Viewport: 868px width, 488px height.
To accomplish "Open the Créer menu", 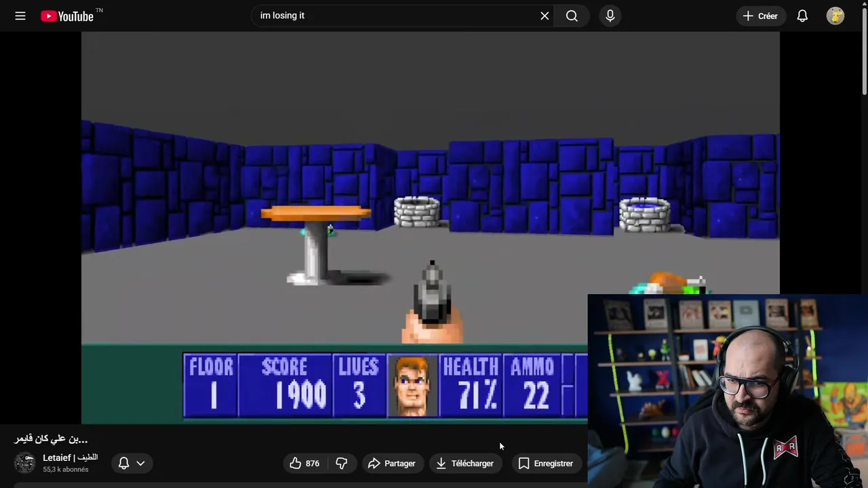I will pyautogui.click(x=761, y=16).
